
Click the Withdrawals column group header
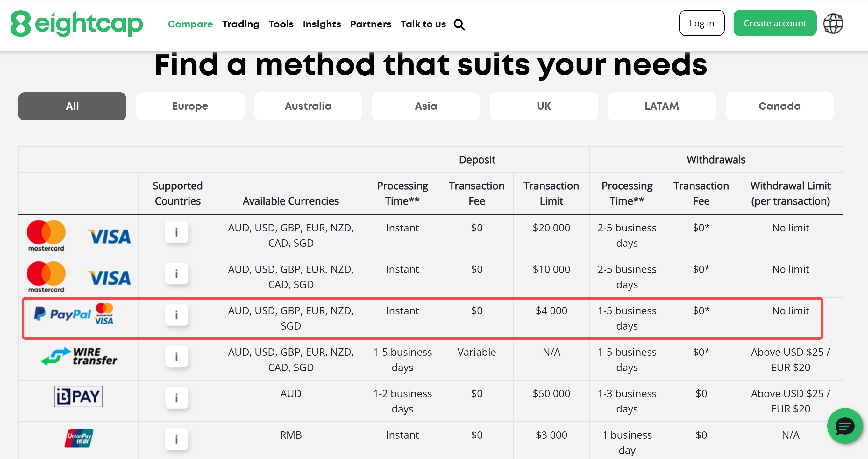click(716, 159)
